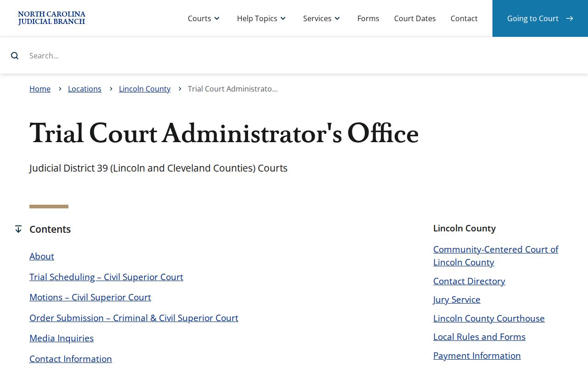
Task: Jump to Contact Information section
Action: (71, 359)
